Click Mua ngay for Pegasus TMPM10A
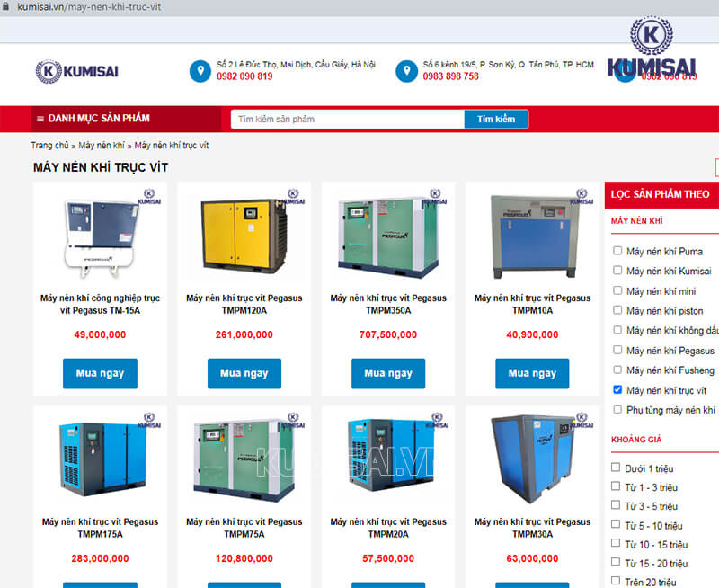This screenshot has width=719, height=588. [x=532, y=373]
